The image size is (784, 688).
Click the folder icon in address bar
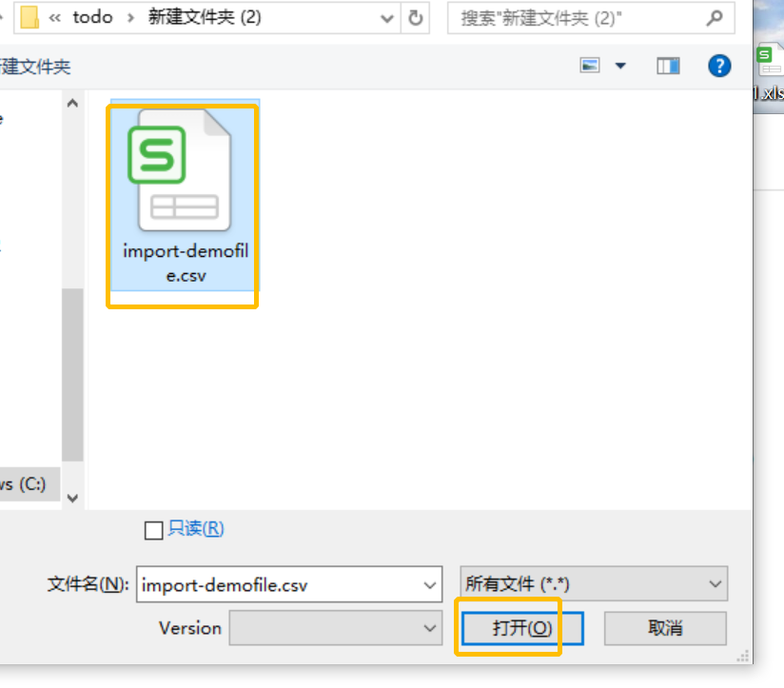(x=29, y=17)
